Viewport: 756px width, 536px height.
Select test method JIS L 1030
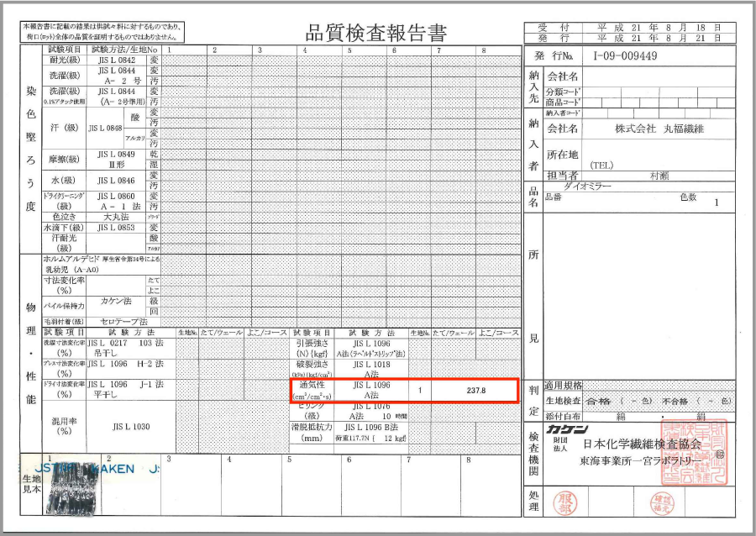tap(131, 427)
